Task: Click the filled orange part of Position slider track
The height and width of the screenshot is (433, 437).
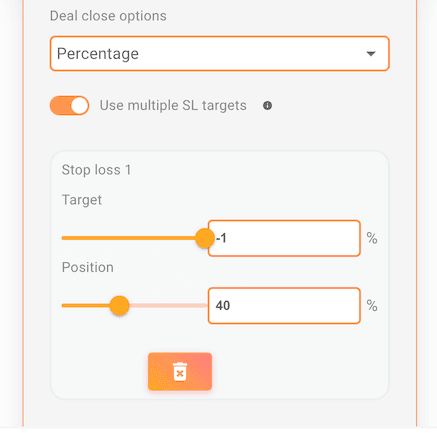Action: pyautogui.click(x=86, y=305)
